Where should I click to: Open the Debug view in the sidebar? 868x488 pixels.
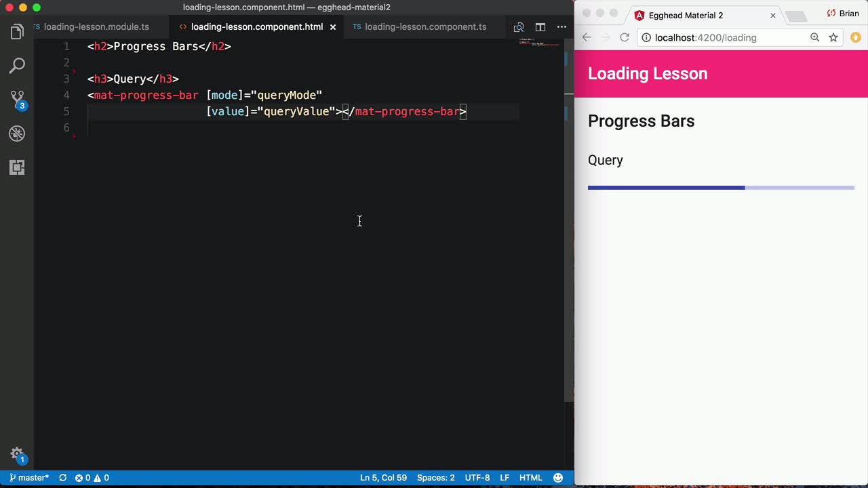click(x=17, y=133)
